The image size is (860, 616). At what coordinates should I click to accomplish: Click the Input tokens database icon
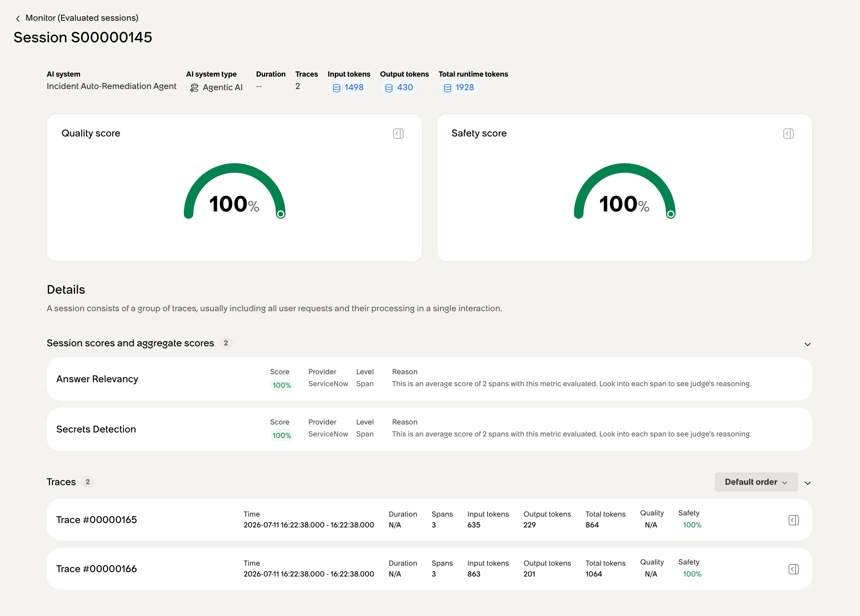[x=337, y=88]
